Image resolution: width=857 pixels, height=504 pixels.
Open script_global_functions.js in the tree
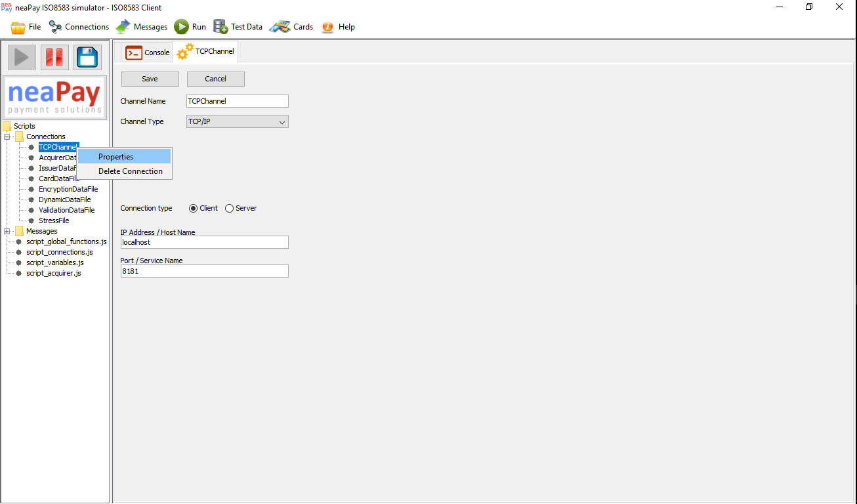(66, 241)
